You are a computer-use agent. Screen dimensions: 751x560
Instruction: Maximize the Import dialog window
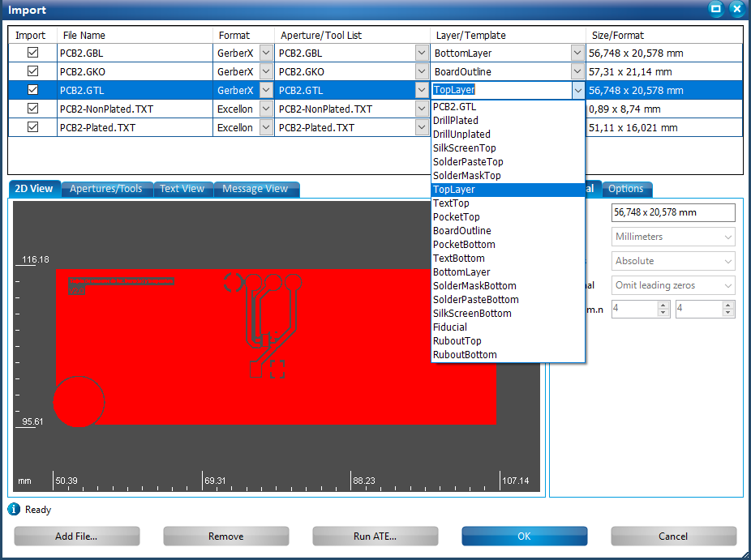716,9
